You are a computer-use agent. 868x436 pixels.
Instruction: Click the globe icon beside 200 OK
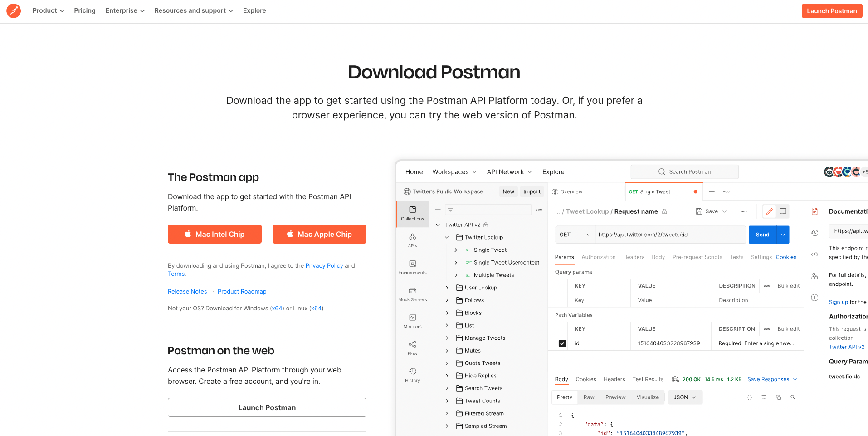(x=675, y=379)
